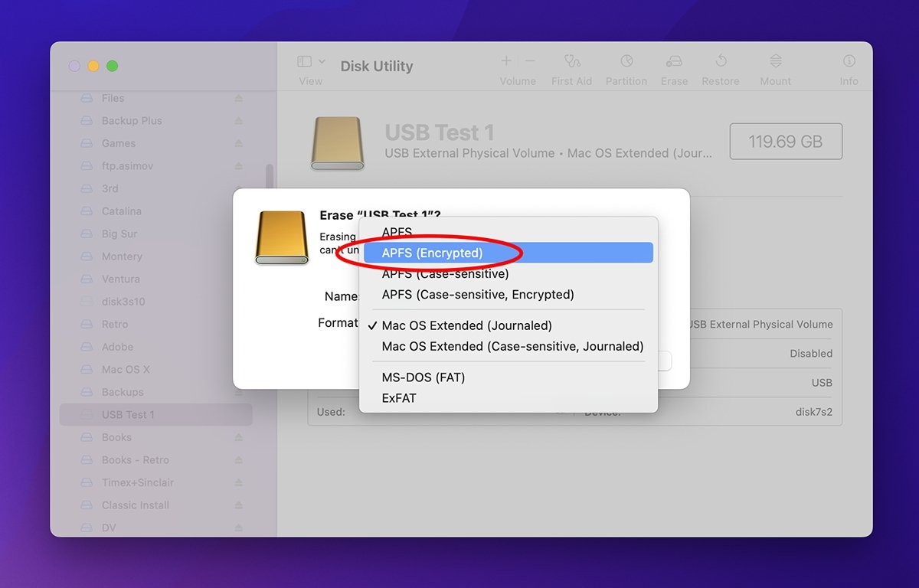Choose APFS (Case-sensitive, Encrypted) option
The width and height of the screenshot is (919, 588).
point(478,295)
